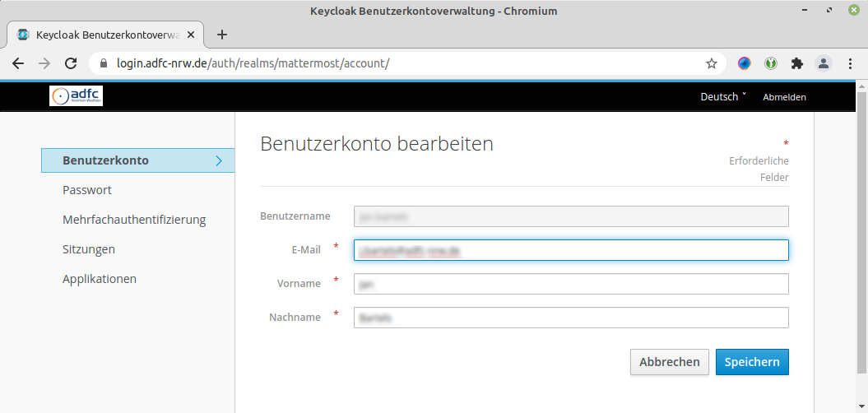
Task: Open the Passwort sidebar section
Action: point(87,190)
